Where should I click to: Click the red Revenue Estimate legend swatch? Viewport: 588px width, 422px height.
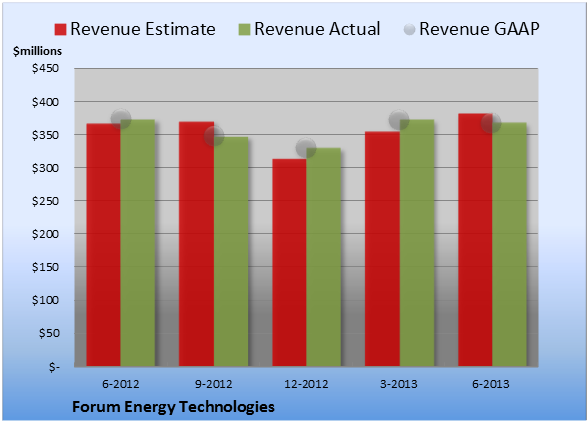click(60, 30)
